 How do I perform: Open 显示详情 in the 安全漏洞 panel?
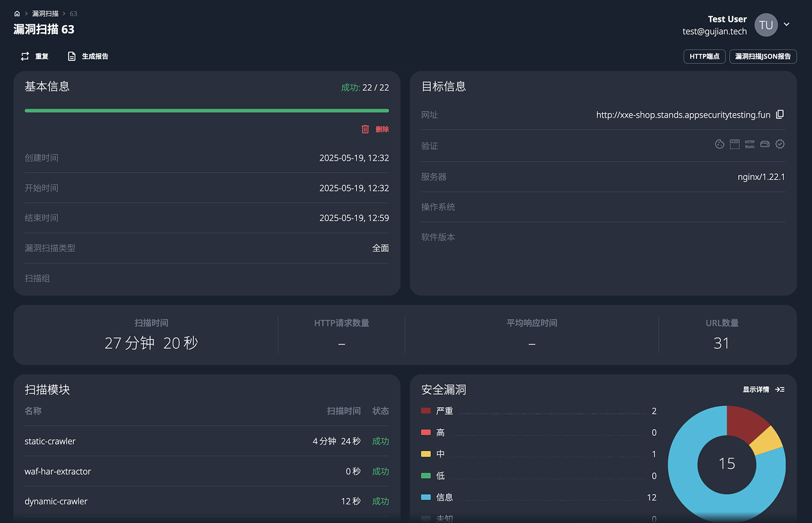pos(756,389)
